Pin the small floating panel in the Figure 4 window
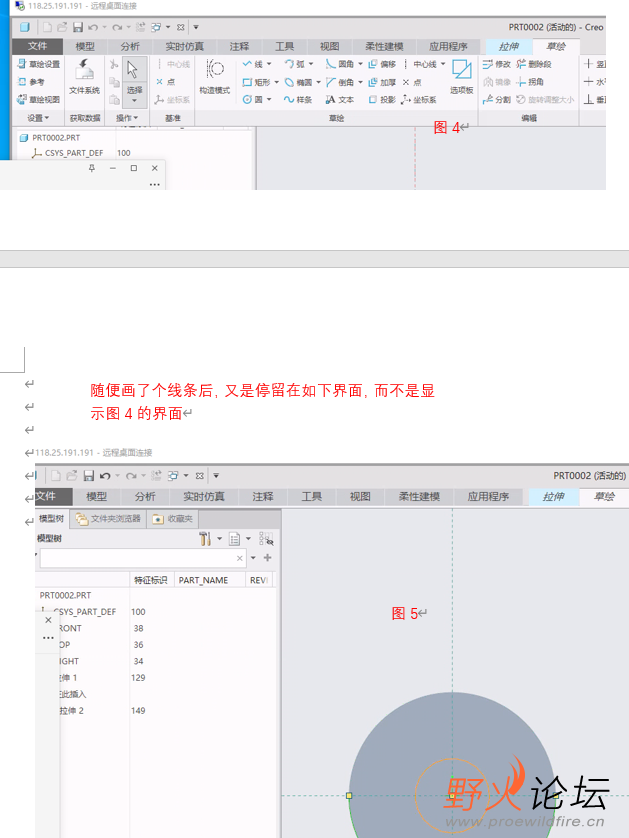Image resolution: width=629 pixels, height=838 pixels. click(92, 168)
